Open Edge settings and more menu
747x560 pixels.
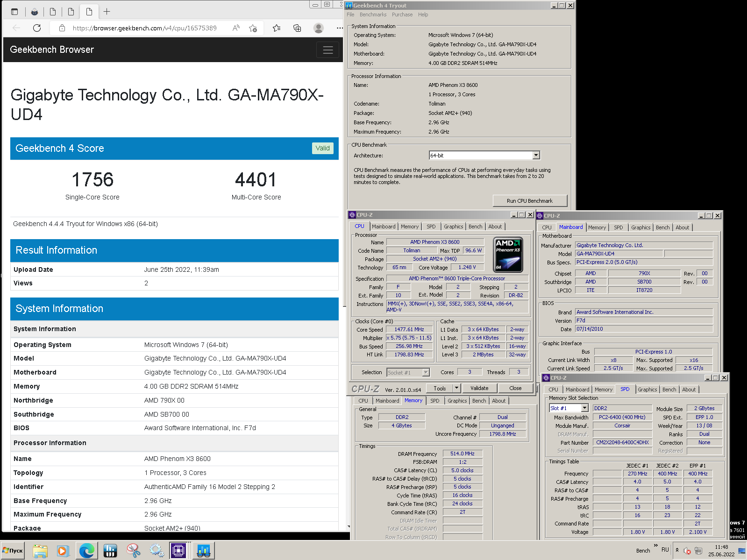(340, 28)
